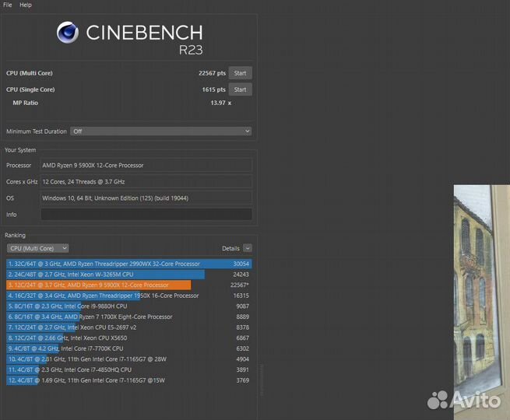Viewport: 510px width, 420px height.
Task: Open the Help menu
Action: 26,5
